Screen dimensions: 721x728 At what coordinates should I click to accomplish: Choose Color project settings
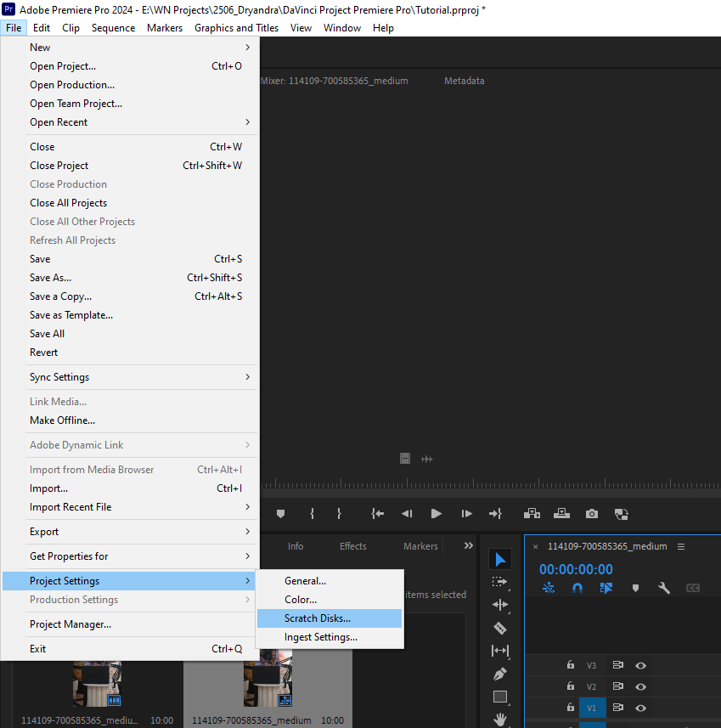[330, 600]
